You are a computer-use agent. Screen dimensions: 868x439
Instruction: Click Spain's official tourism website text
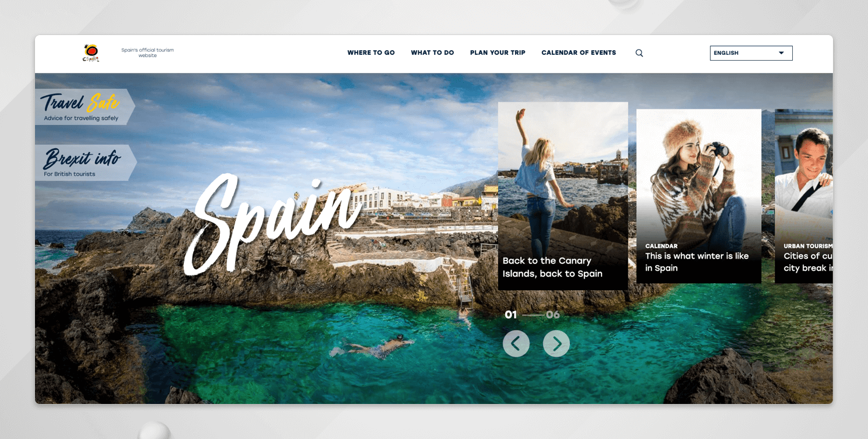coord(148,52)
